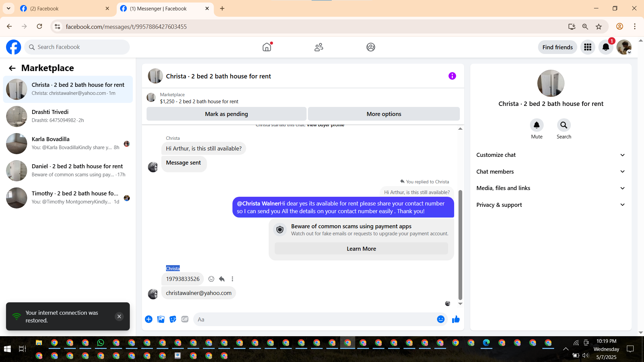
Task: Click the conversation info icon
Action: (x=452, y=76)
